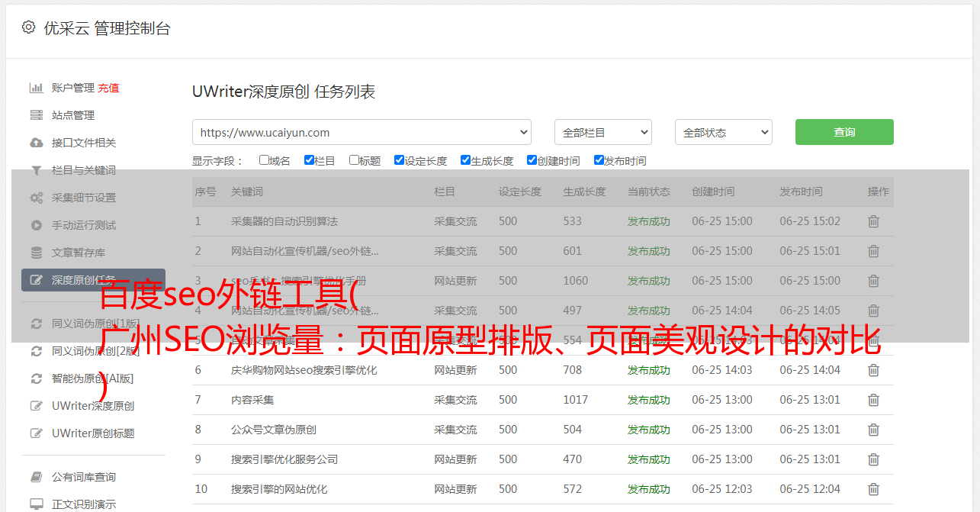Click the cloud upload icon for 接口文件相关

click(x=36, y=143)
